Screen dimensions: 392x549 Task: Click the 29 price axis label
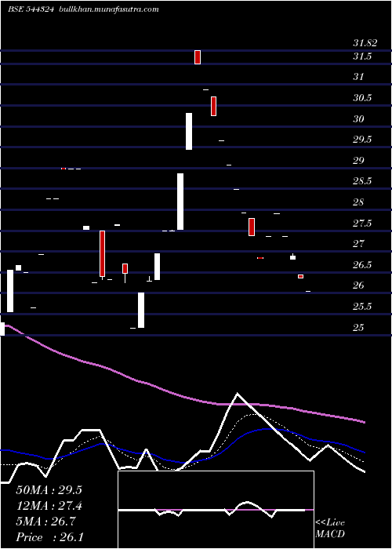coord(358,161)
